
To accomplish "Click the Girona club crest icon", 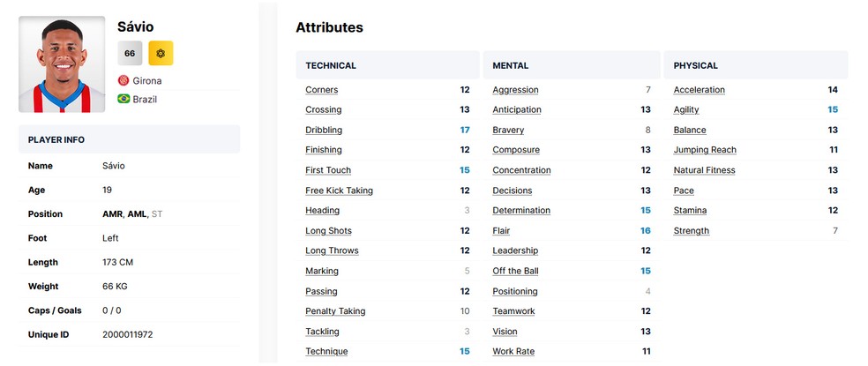I will click(123, 80).
